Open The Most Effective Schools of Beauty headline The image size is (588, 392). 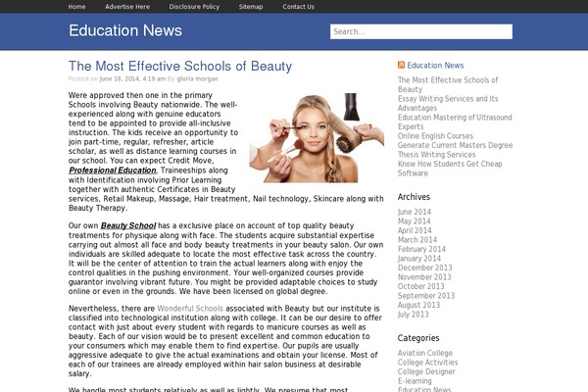click(180, 66)
